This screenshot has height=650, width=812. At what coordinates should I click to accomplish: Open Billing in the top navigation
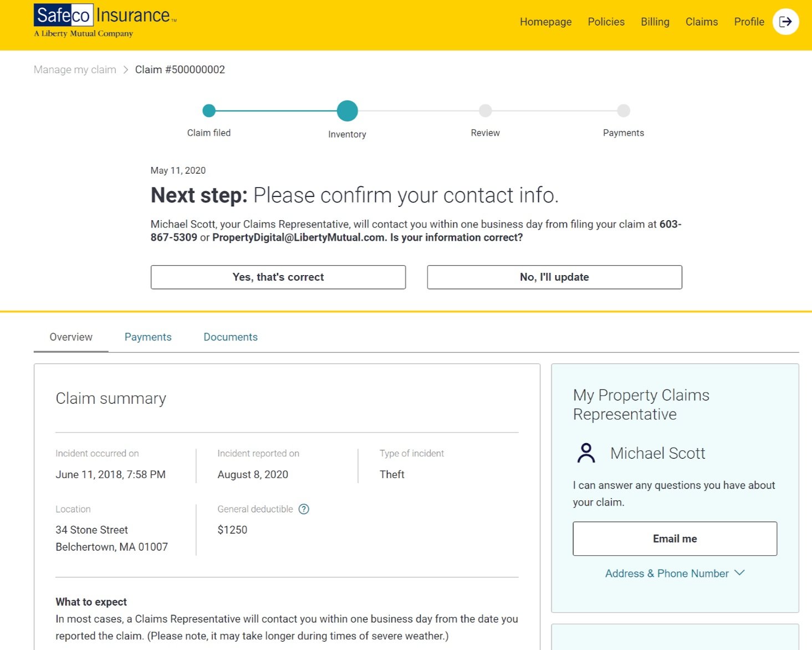point(655,22)
